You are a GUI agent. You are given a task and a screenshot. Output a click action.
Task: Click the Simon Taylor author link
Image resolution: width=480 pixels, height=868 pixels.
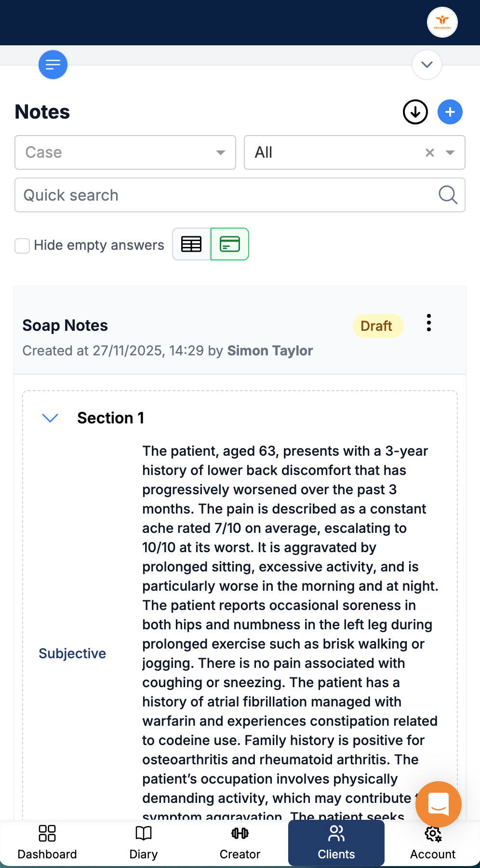270,351
